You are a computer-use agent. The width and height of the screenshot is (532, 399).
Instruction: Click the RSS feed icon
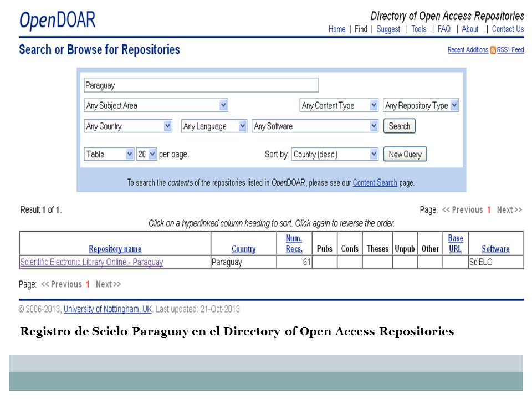[493, 50]
